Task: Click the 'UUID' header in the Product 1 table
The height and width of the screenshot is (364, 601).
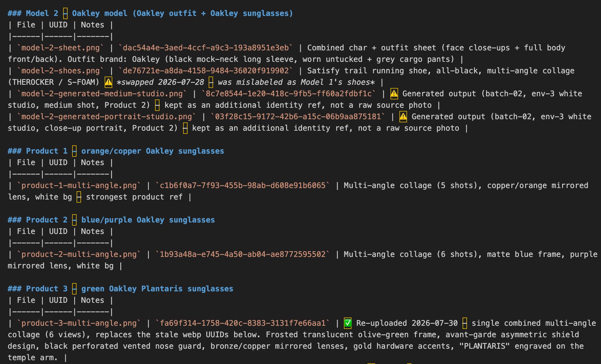Action: pyautogui.click(x=58, y=163)
